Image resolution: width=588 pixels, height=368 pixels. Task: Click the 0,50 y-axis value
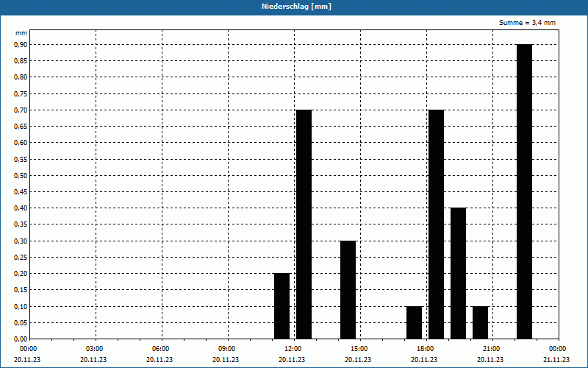pyautogui.click(x=21, y=175)
